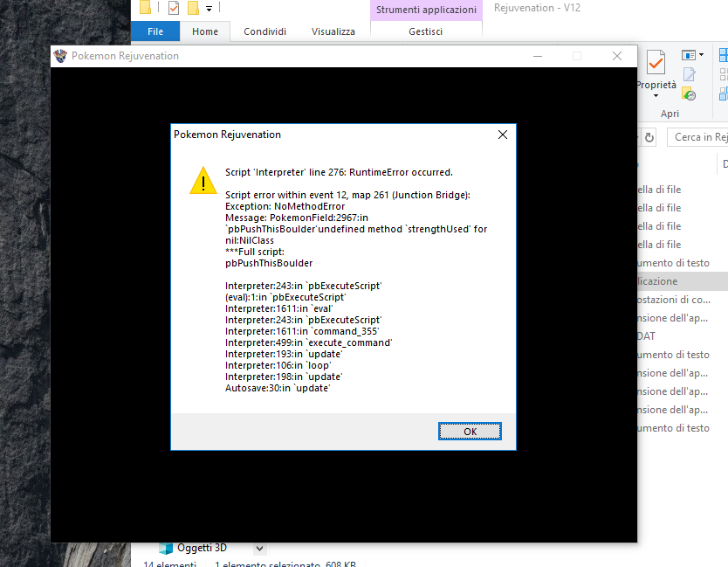Viewport: 728px width, 567px height.
Task: Expand the quick access toolbar customize arrow
Action: [x=209, y=9]
